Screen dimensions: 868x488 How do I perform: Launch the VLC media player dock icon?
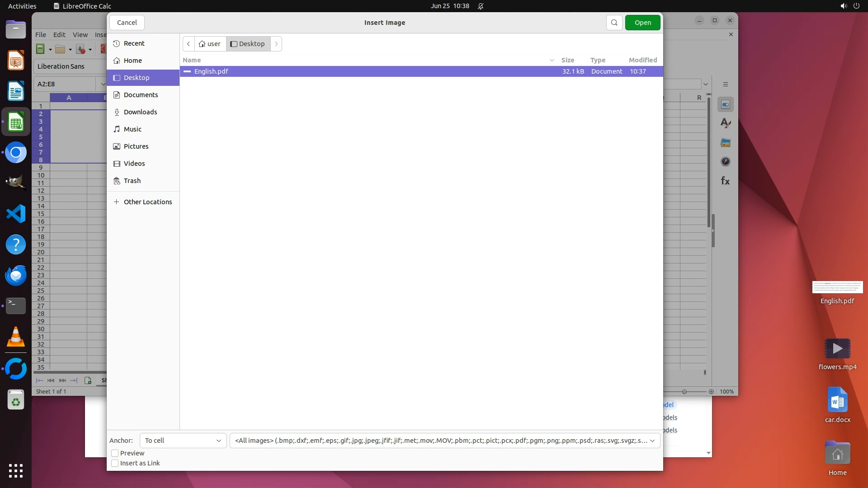click(x=16, y=337)
